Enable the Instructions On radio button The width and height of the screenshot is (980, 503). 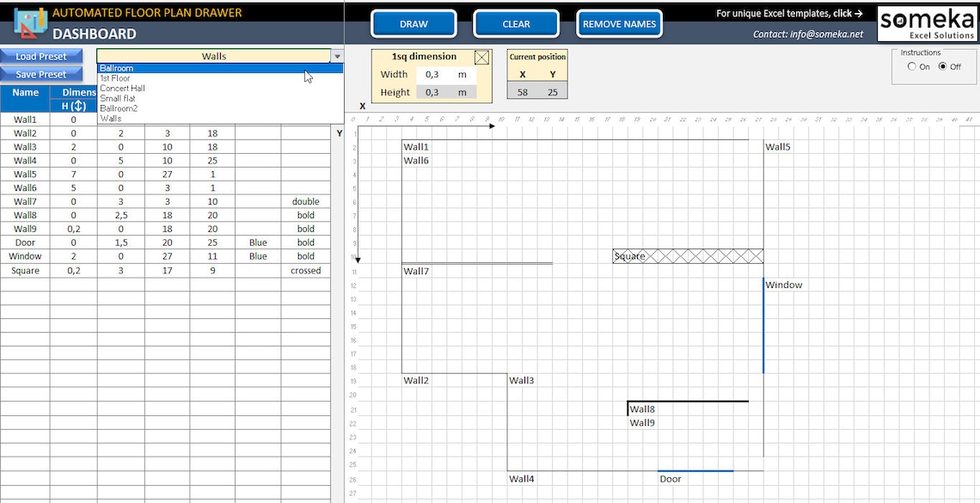pos(910,65)
